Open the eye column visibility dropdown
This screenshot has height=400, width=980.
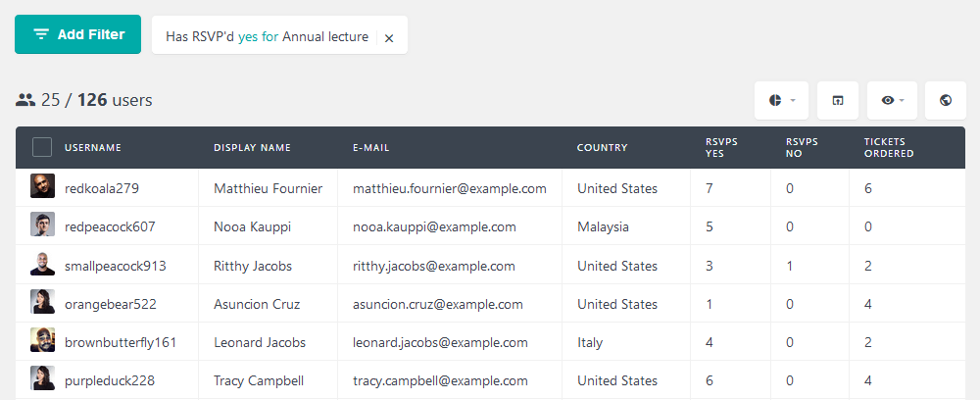(x=892, y=100)
